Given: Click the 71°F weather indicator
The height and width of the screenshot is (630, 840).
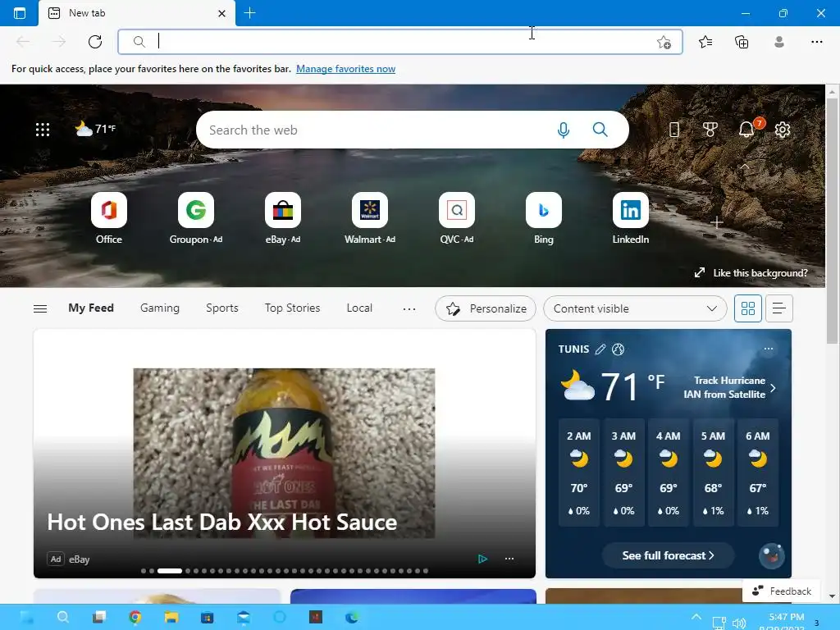Looking at the screenshot, I should click(95, 129).
